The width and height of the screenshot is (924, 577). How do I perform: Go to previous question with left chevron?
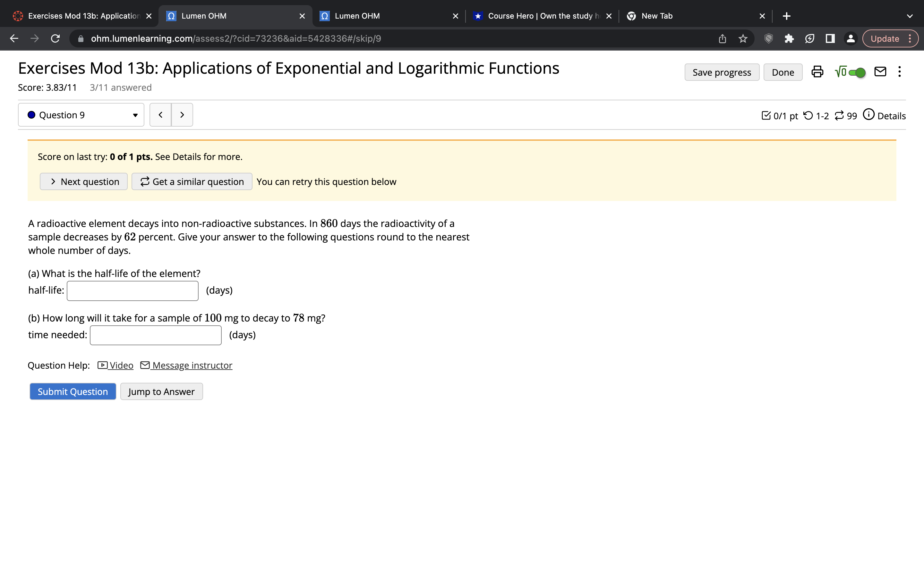(160, 115)
